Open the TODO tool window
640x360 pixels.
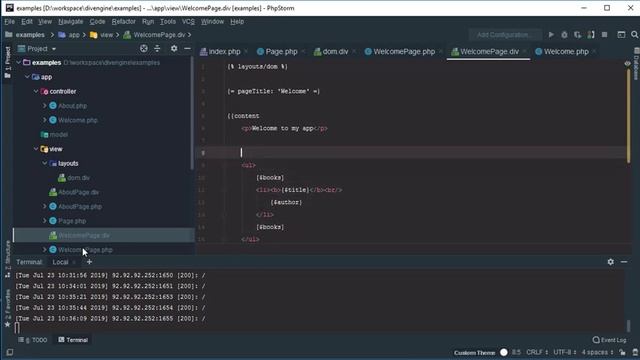point(33,340)
